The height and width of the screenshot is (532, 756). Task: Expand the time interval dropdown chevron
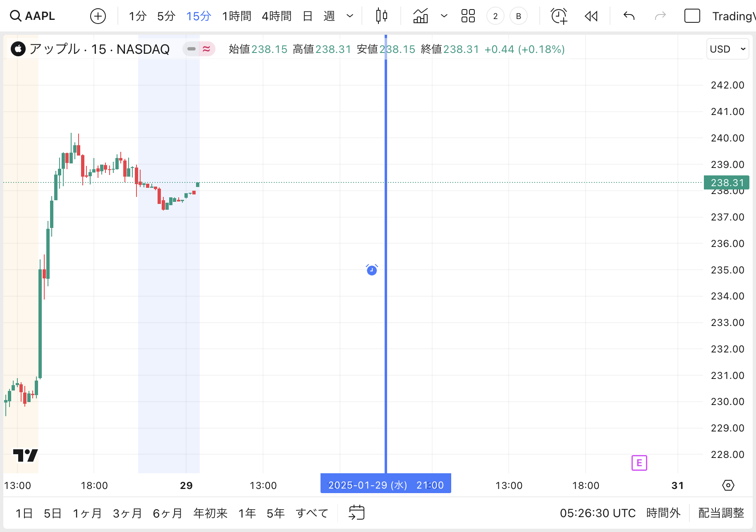(x=350, y=16)
